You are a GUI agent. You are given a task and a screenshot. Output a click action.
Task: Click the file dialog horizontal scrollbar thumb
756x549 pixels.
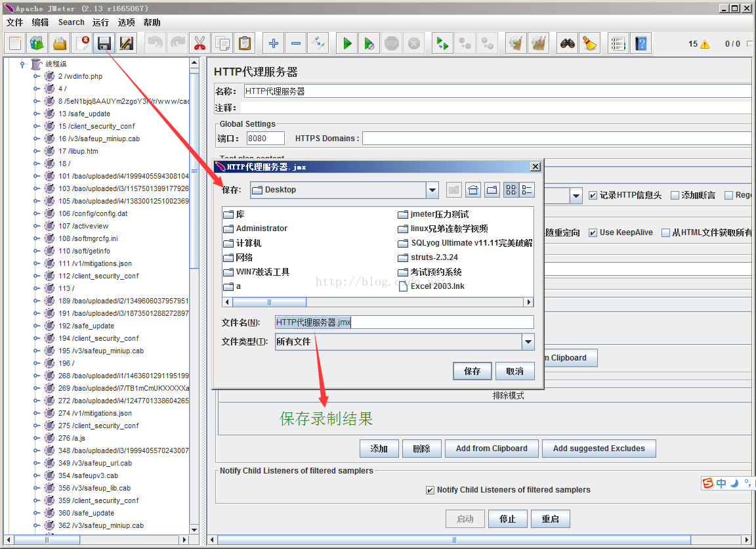coord(269,303)
